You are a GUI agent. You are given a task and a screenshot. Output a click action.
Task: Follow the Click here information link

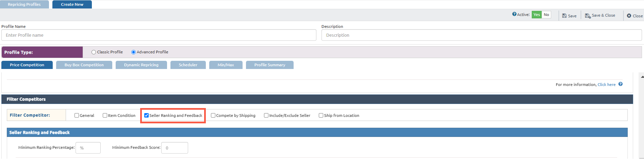coord(606,85)
